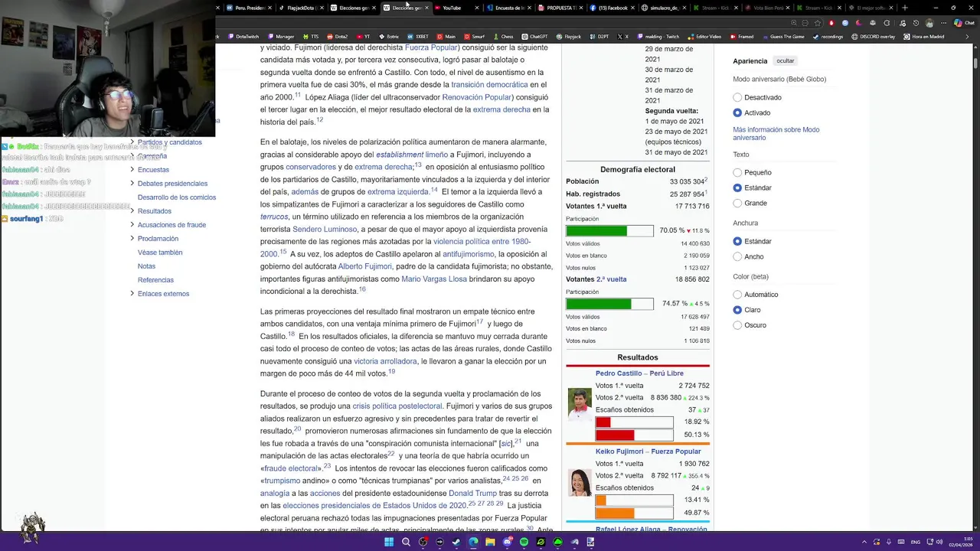Open Hora en Madrid bookmark
Screen dimensions: 980x551
click(924, 37)
